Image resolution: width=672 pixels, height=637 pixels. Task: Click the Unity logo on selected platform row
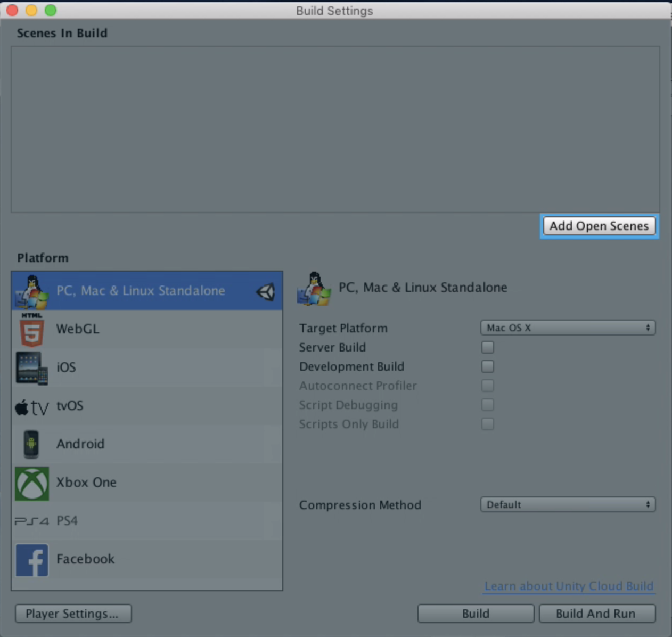(x=265, y=291)
